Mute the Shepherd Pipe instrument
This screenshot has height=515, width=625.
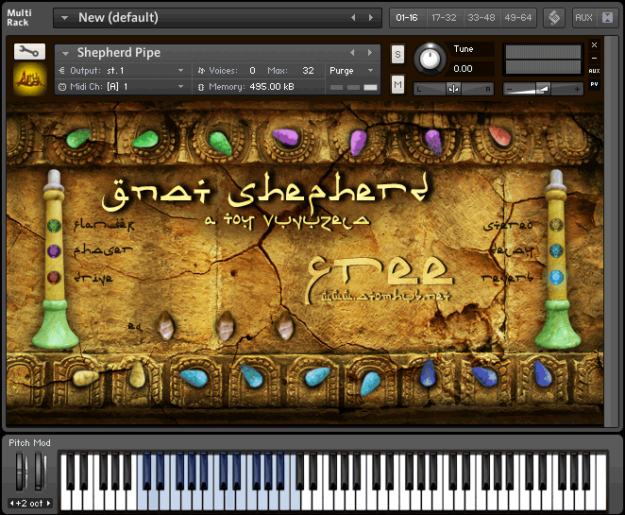coord(397,84)
